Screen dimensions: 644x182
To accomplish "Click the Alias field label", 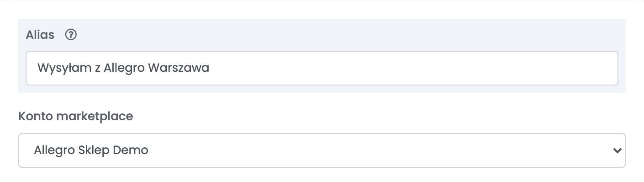I will point(40,35).
